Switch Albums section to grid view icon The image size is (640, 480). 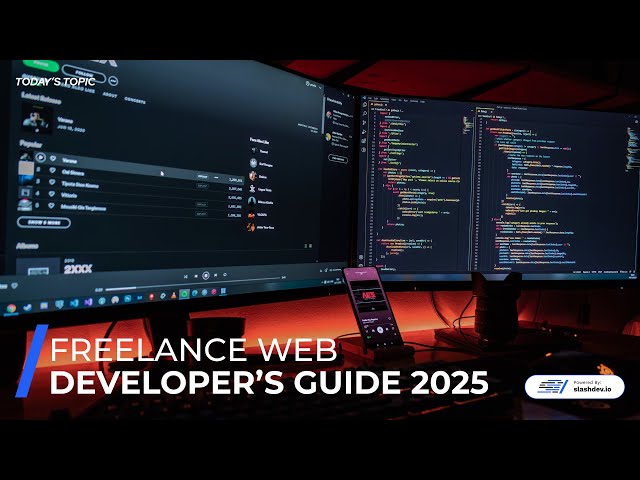tap(311, 246)
